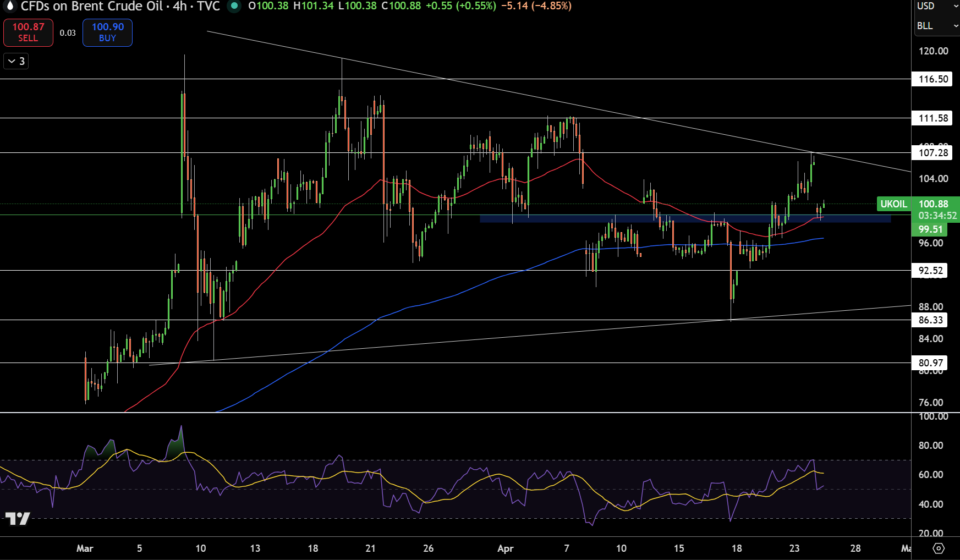The height and width of the screenshot is (560, 960).
Task: Click the 92.52 horizontal line price label
Action: tap(930, 271)
